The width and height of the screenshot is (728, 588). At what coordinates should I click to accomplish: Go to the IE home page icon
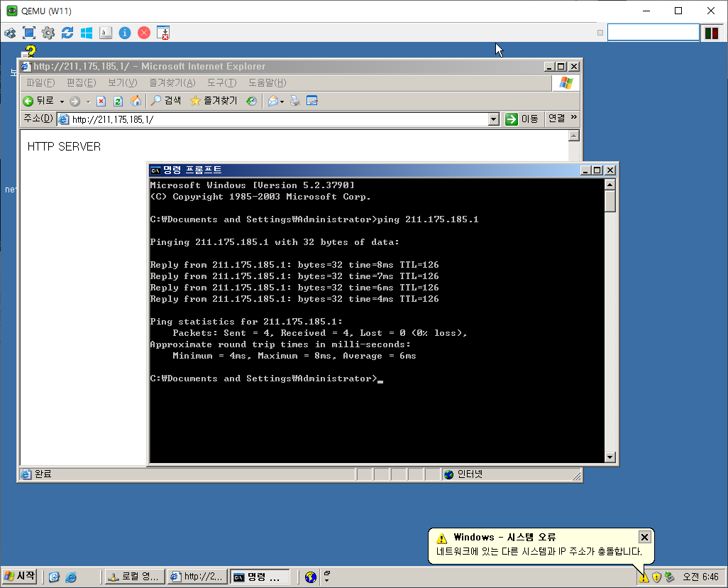pos(136,101)
